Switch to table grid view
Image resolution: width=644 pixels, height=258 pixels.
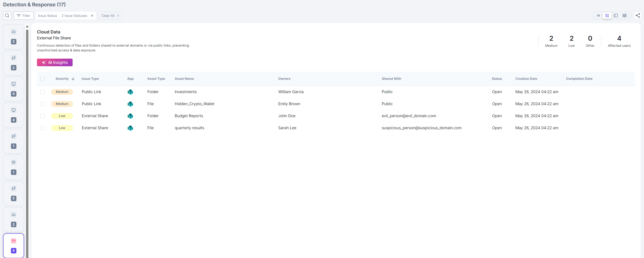point(624,16)
